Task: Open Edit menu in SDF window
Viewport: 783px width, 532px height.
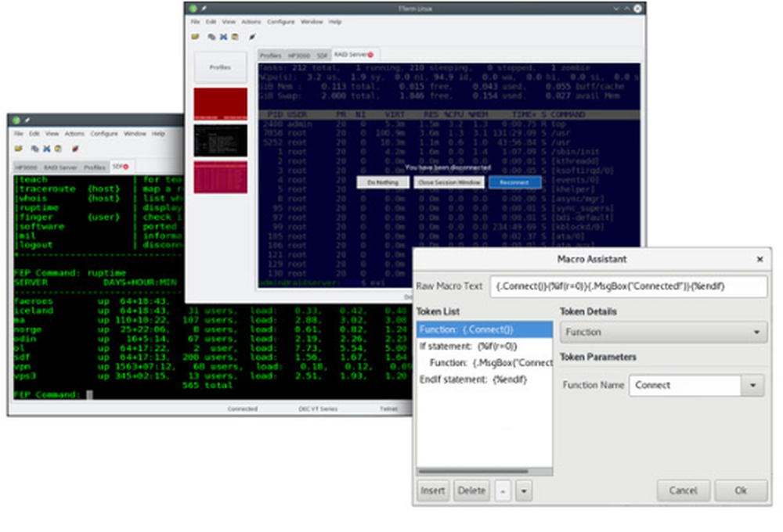Action: [x=34, y=134]
